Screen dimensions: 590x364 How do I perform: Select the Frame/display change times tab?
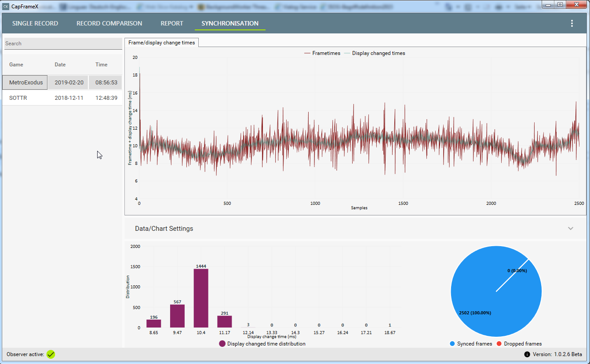tap(162, 43)
